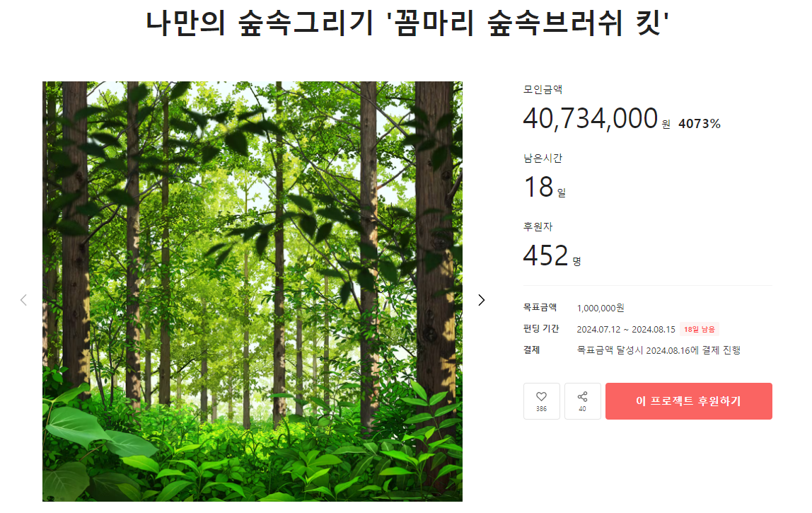812x513 pixels.
Task: Advance to the next project image
Action: pyautogui.click(x=482, y=300)
